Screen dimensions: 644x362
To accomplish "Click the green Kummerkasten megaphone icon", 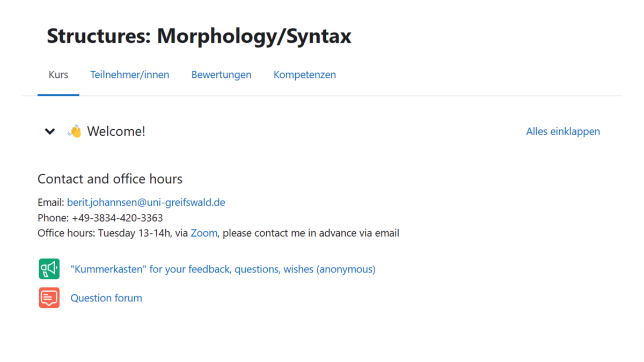I will [49, 269].
